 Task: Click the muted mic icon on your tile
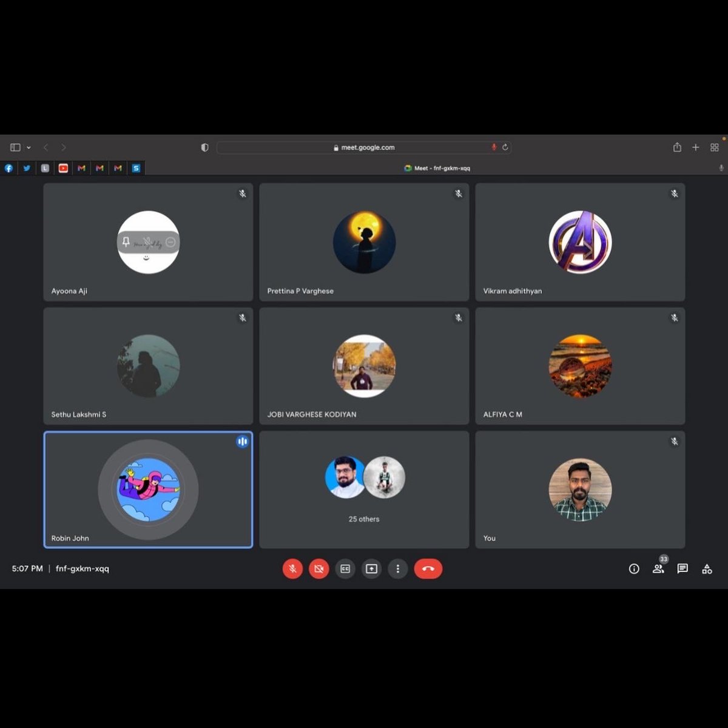[675, 441]
